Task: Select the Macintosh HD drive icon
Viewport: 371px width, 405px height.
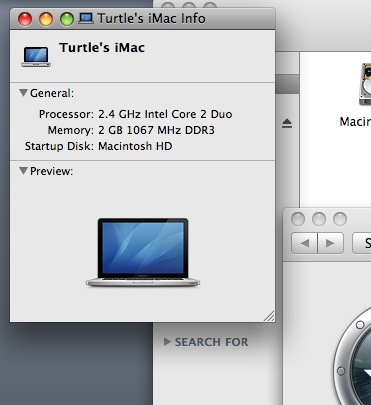Action: coord(365,84)
